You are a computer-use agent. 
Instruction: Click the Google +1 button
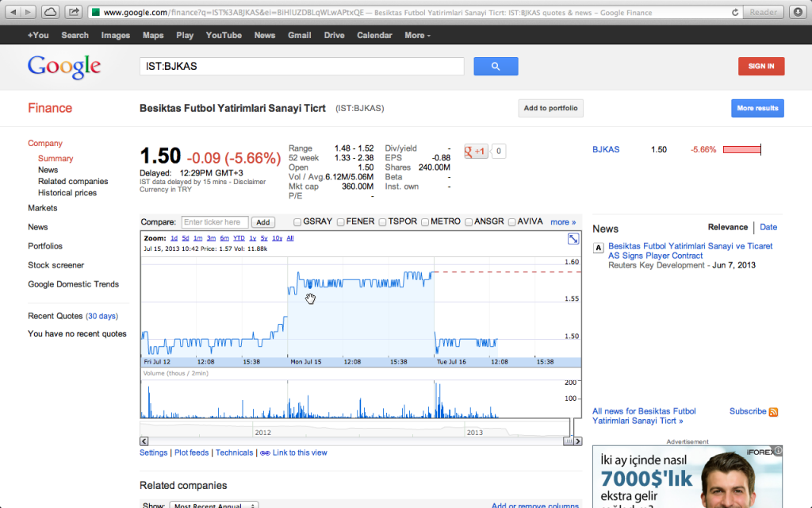click(x=475, y=151)
